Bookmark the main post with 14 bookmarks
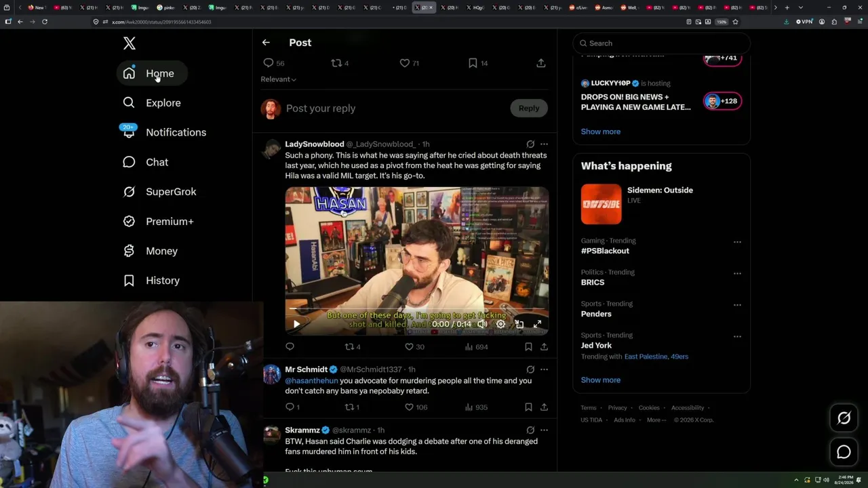 (478, 63)
